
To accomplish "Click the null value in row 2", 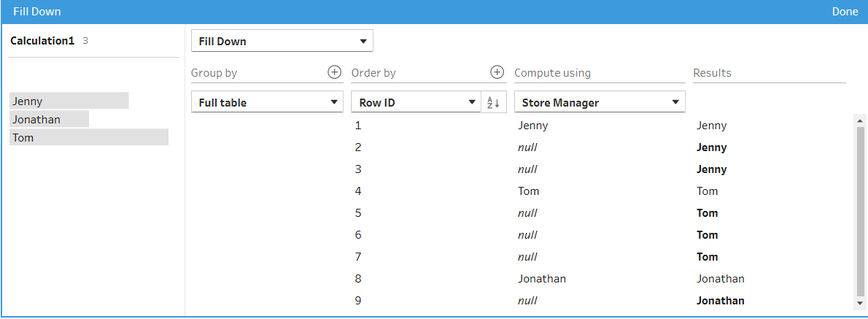I will [x=527, y=147].
